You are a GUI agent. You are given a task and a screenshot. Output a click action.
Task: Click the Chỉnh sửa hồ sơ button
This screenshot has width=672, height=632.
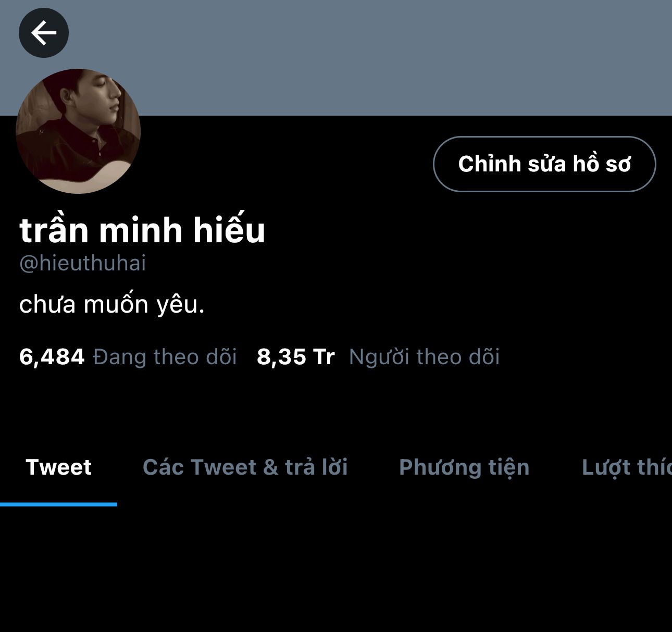coord(544,164)
